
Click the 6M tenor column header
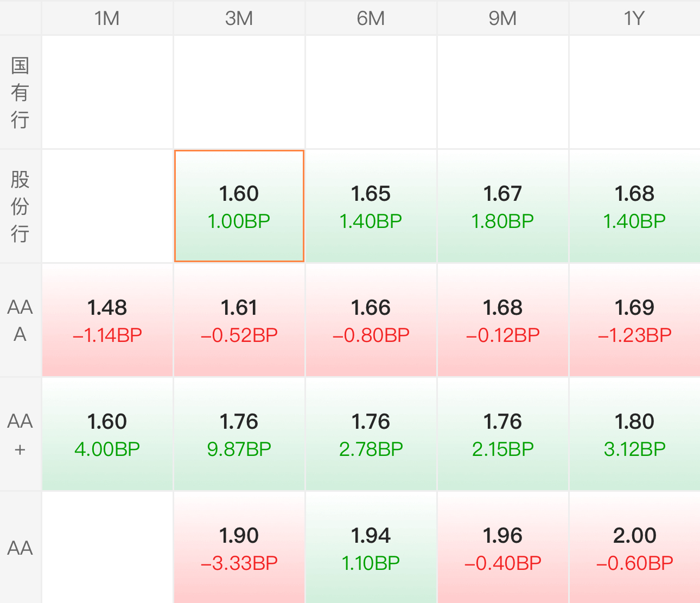[x=371, y=18]
